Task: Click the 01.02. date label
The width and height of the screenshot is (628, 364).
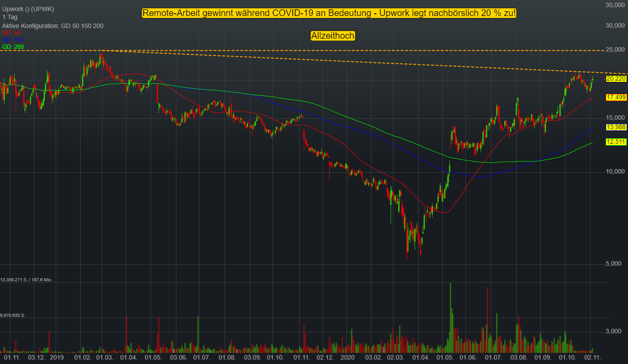Action: (83, 357)
